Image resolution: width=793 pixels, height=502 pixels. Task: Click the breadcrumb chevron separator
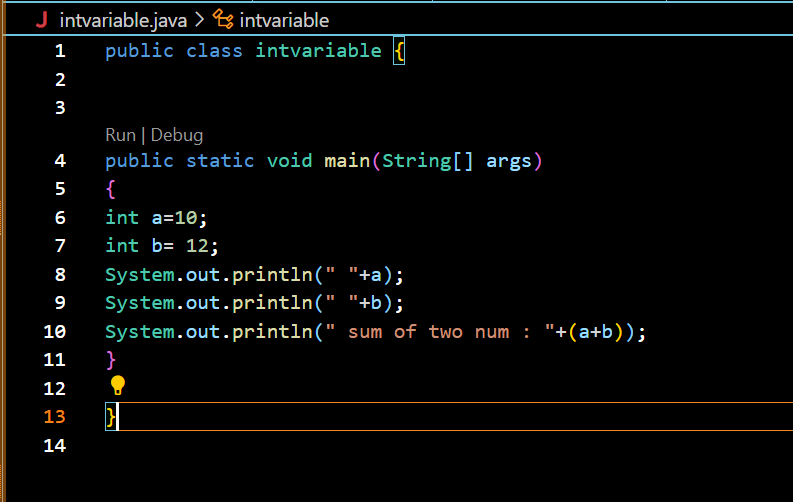click(x=200, y=20)
